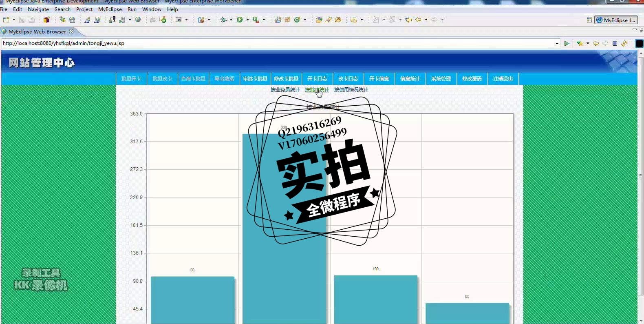
Task: Click the 审批卡批量 navigation tab
Action: (x=255, y=79)
